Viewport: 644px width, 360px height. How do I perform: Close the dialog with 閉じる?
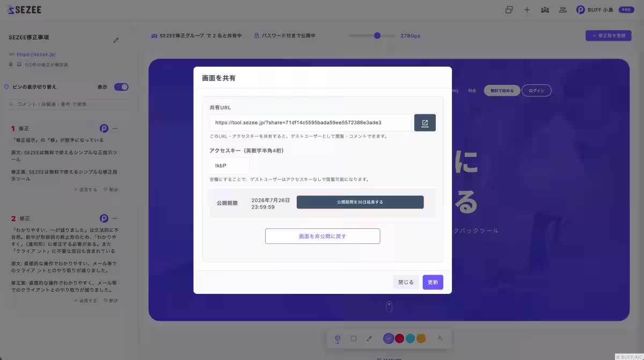(x=406, y=282)
